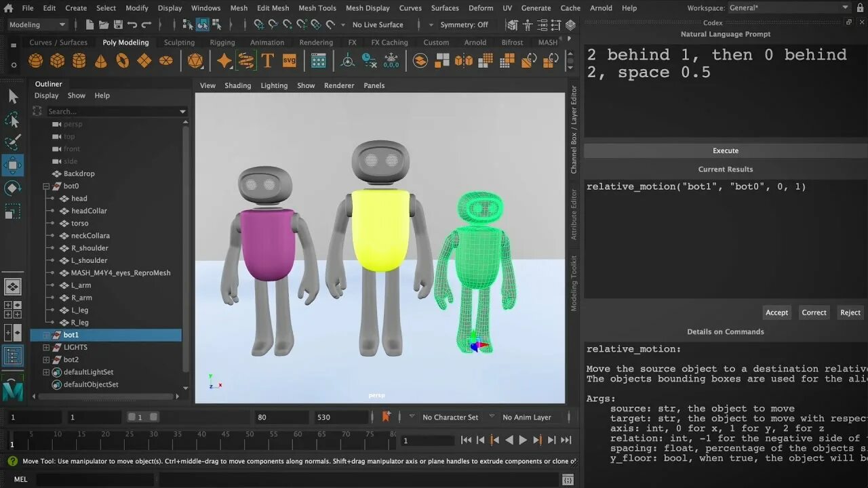
Task: Create a Polygon Cylinder from shelf
Action: pyautogui.click(x=79, y=61)
